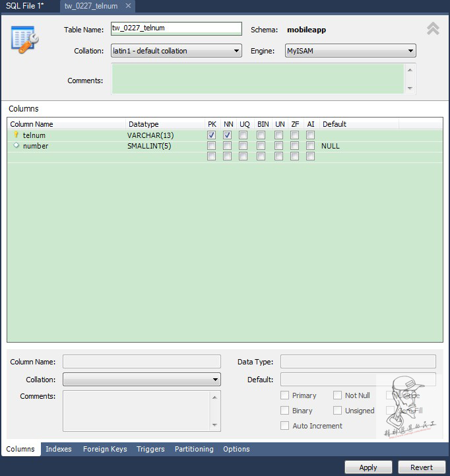Check UN checkbox for telnum row
The height and width of the screenshot is (476, 450).
point(279,135)
